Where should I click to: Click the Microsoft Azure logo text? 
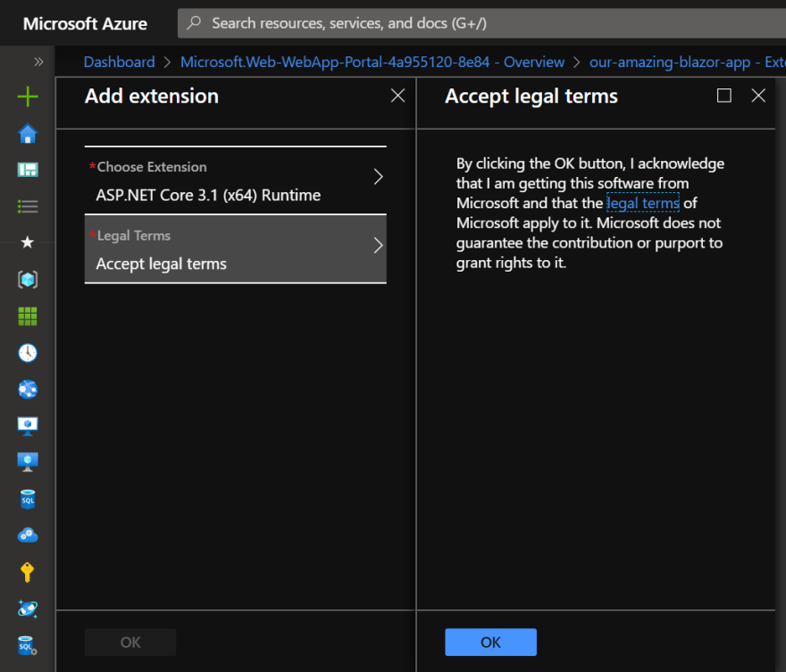pos(85,23)
